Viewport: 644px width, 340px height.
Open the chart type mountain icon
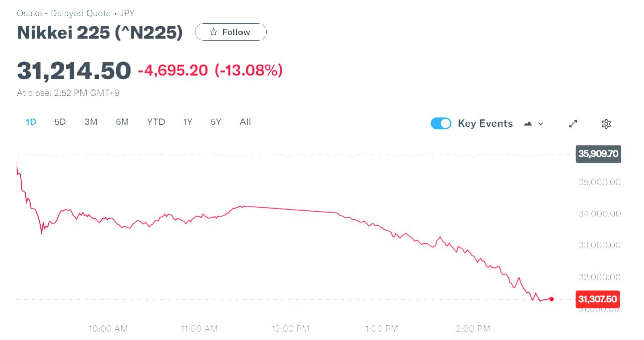(528, 124)
